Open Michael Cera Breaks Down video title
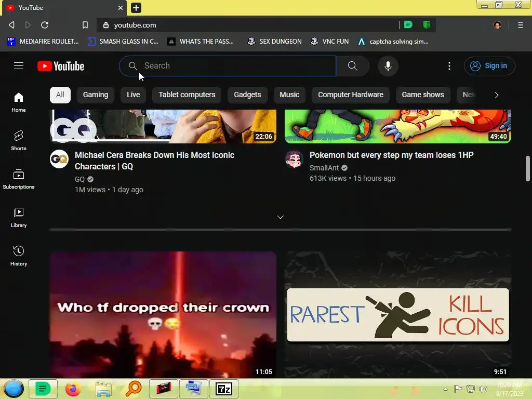Screen dimensions: 532x399 click(x=155, y=161)
